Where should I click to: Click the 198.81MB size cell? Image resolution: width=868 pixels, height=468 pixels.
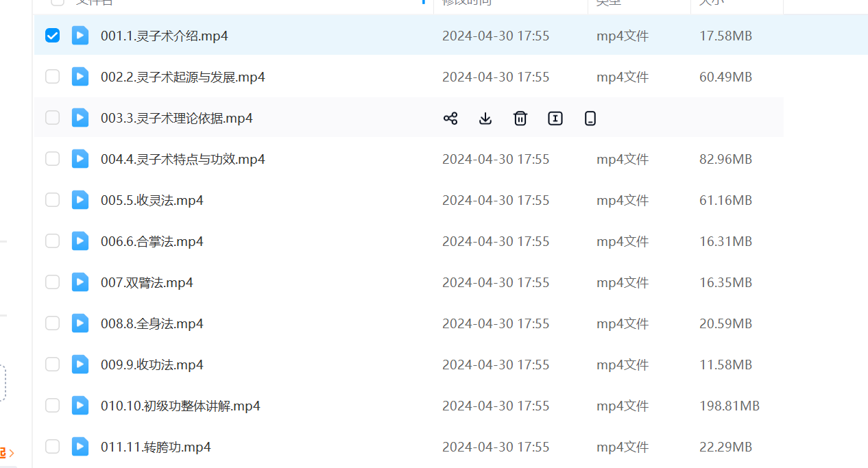729,406
